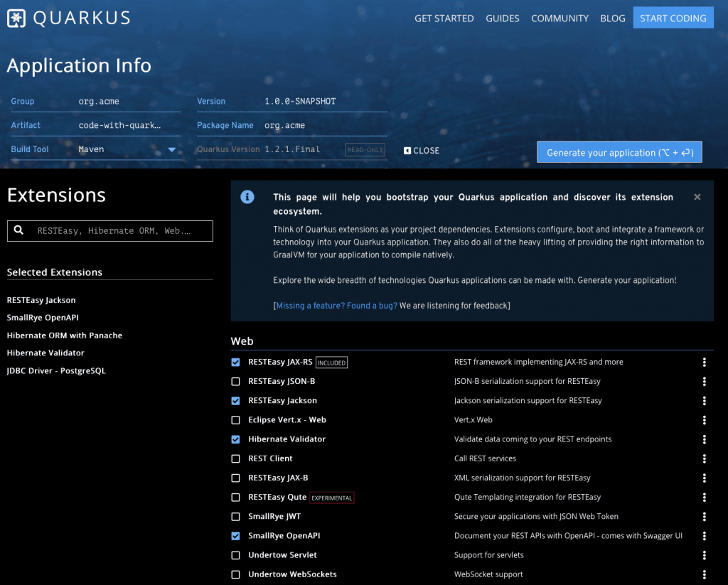This screenshot has width=728, height=585.
Task: Click the blue info circle icon
Action: click(x=247, y=197)
